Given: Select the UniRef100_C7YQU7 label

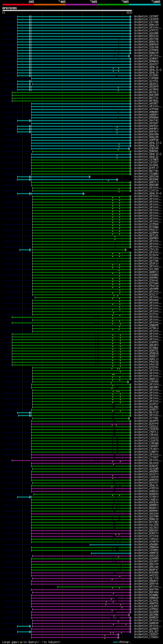Looking at the screenshot, I should click(x=146, y=458).
